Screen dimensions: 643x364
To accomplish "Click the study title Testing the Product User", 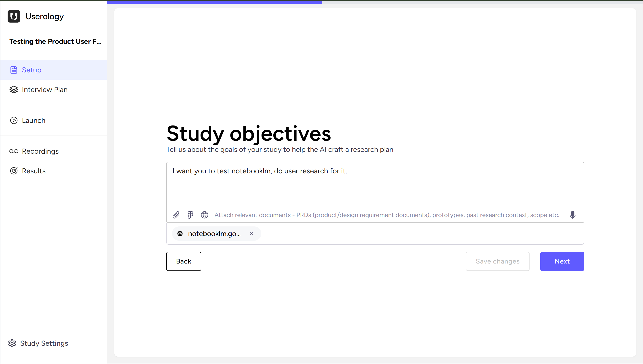I will tap(55, 42).
